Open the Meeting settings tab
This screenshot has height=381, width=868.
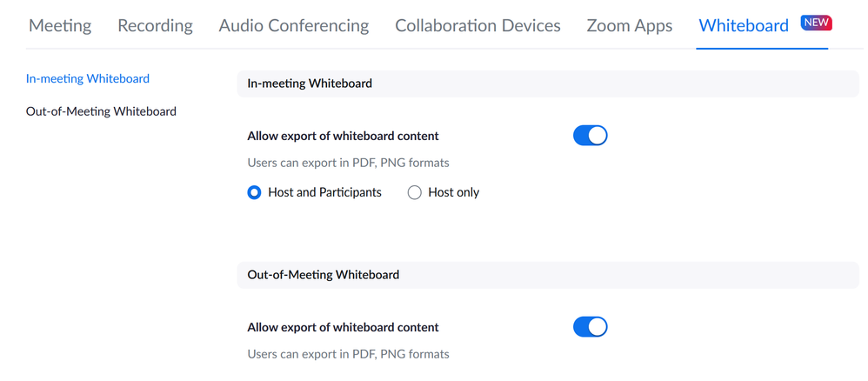58,25
